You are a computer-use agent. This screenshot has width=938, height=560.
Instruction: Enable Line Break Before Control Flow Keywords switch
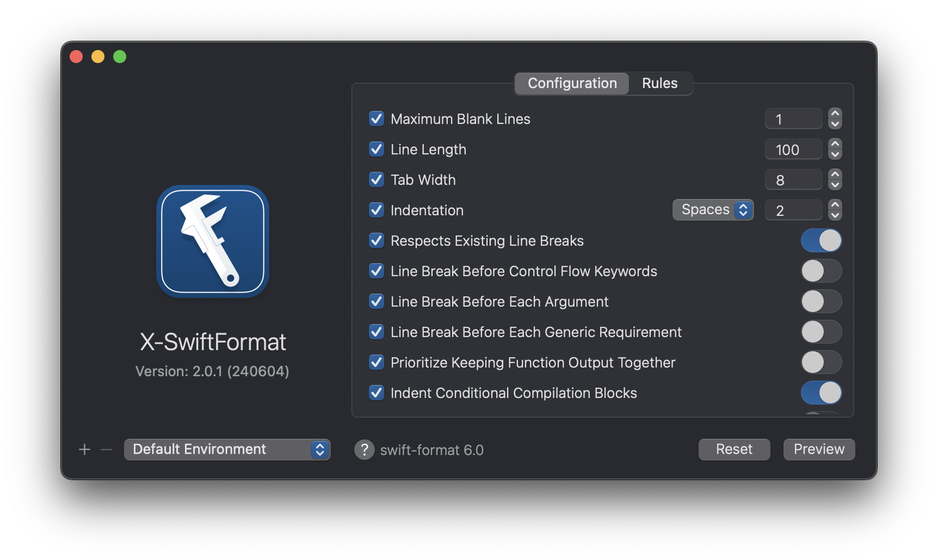[821, 271]
